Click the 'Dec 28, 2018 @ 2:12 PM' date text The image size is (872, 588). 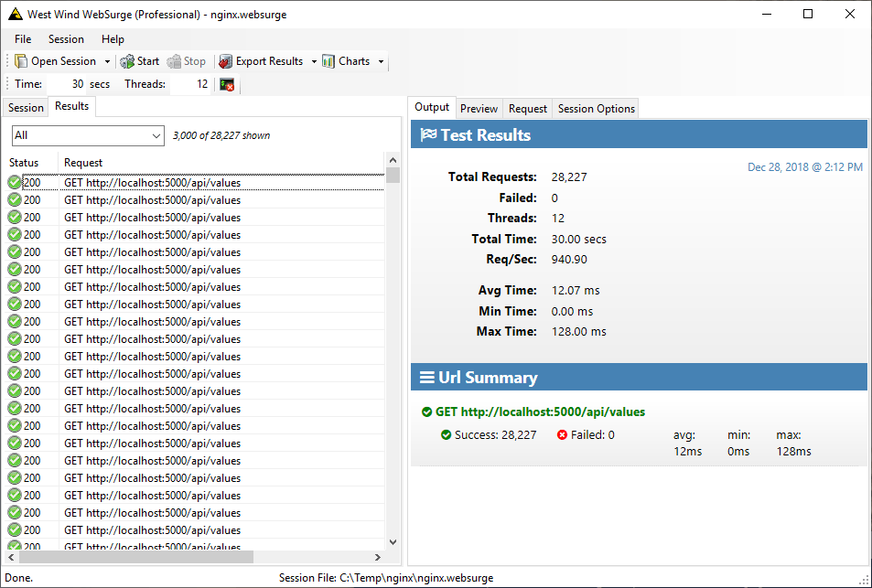pos(805,167)
